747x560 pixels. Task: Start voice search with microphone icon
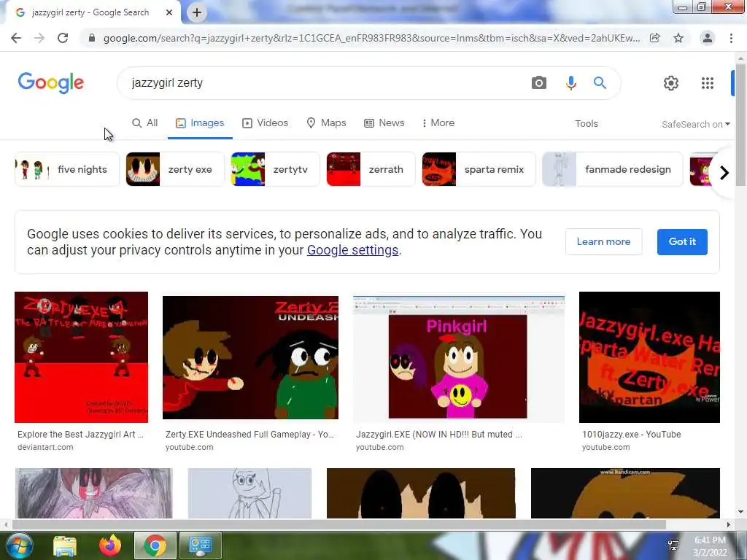(570, 83)
